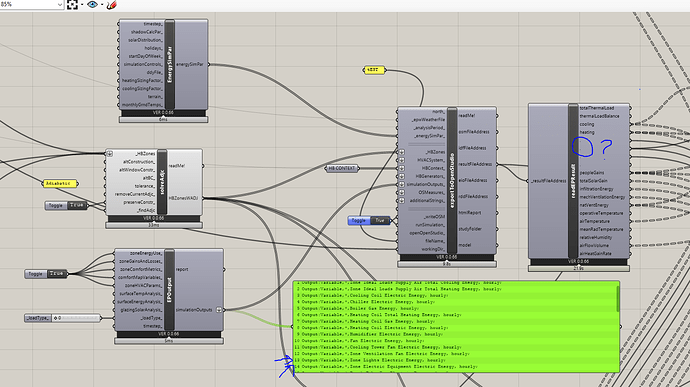Select the red sketch brush tool
The image size is (690, 387).
112,5
